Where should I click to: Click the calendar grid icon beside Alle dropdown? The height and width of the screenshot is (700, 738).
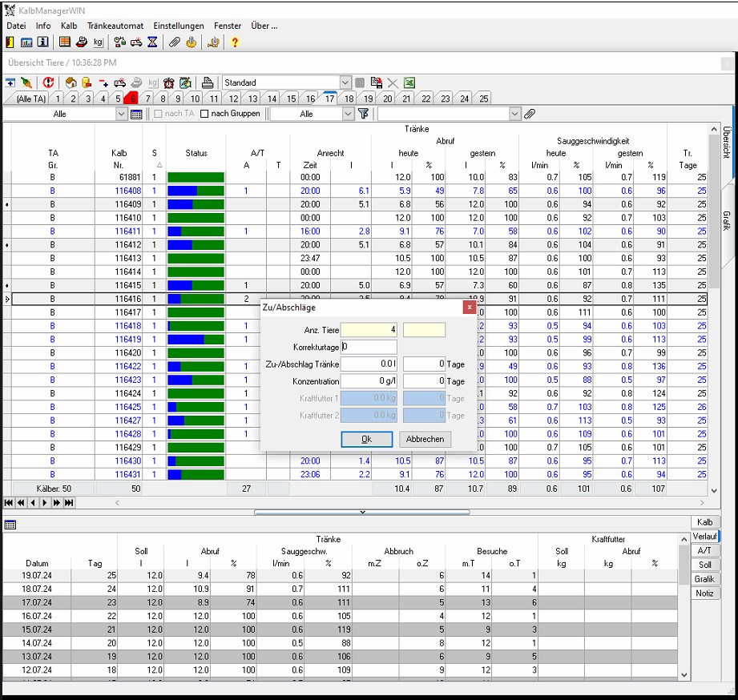tap(136, 115)
